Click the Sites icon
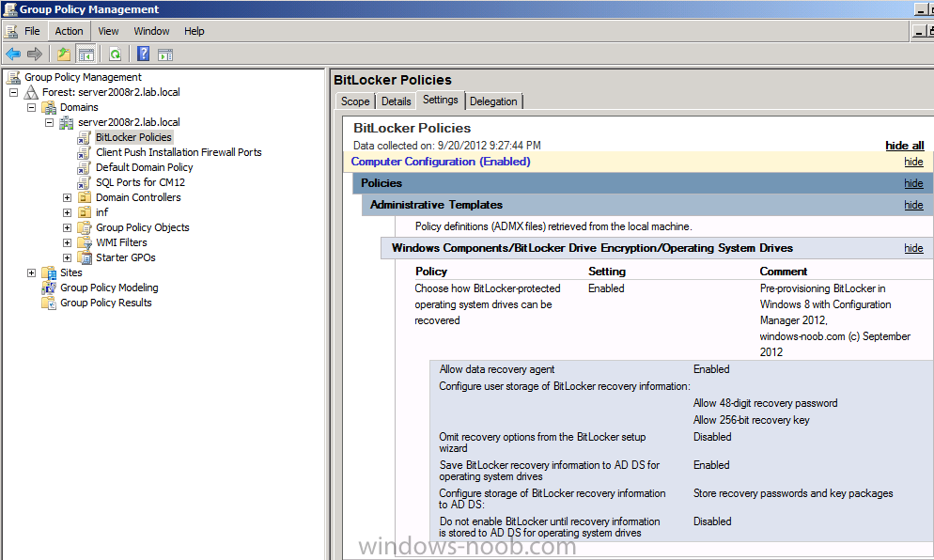Viewport: 934px width, 560px height. 49,272
